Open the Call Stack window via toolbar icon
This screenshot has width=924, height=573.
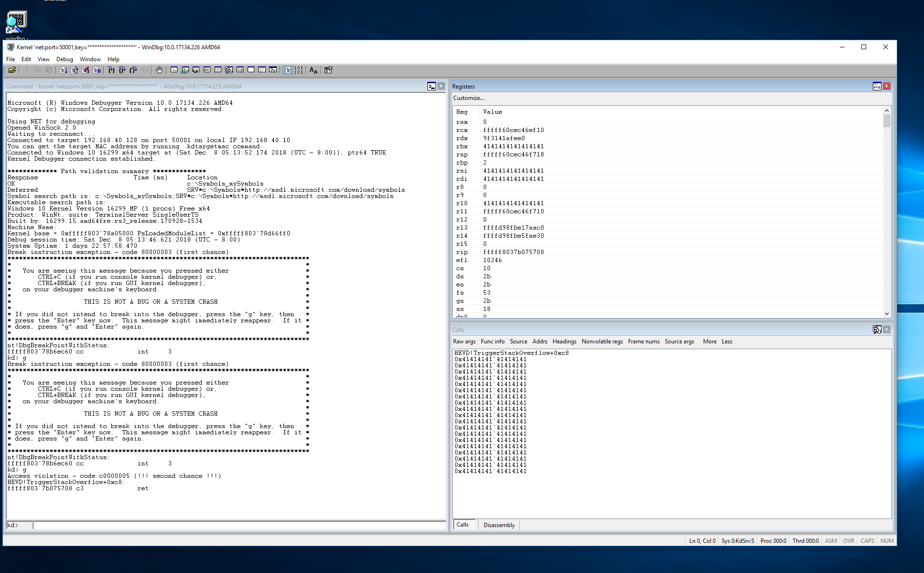coord(229,70)
